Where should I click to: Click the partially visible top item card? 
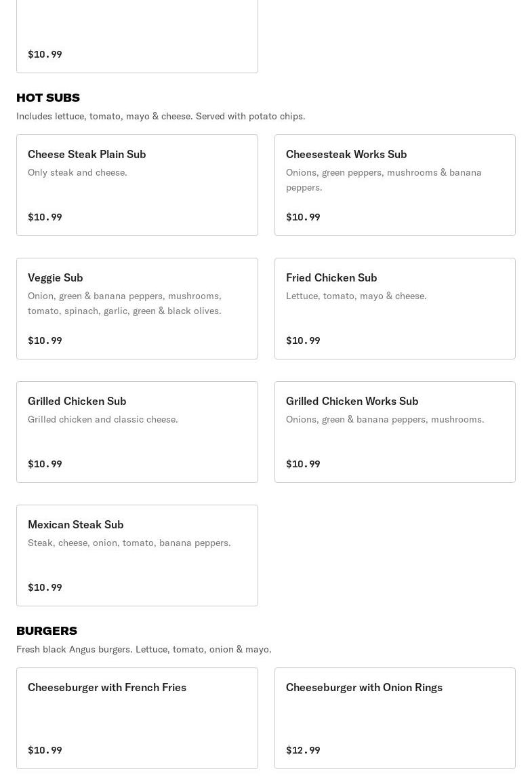pos(137,34)
